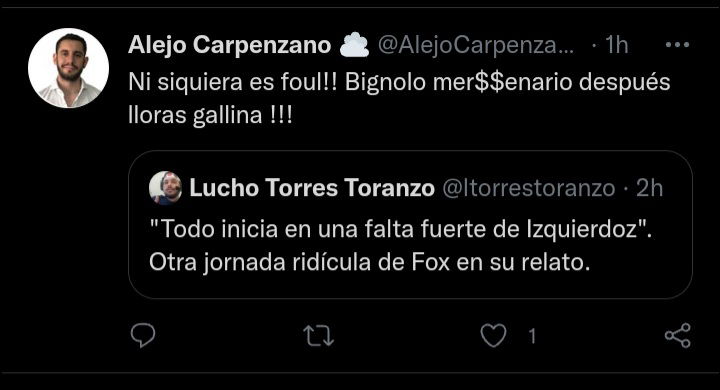Open the @AlejoCarpenza... handle link
Screen dimensions: 720x390
pyautogui.click(x=476, y=45)
